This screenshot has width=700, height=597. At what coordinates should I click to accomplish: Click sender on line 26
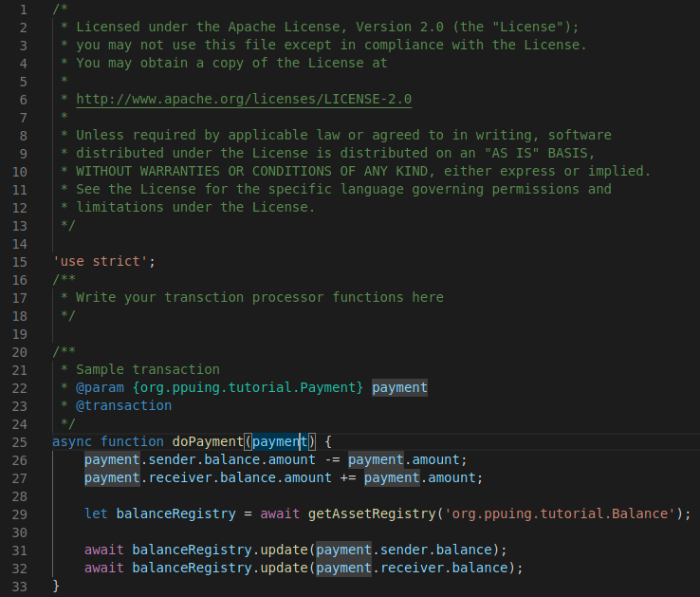(172, 459)
